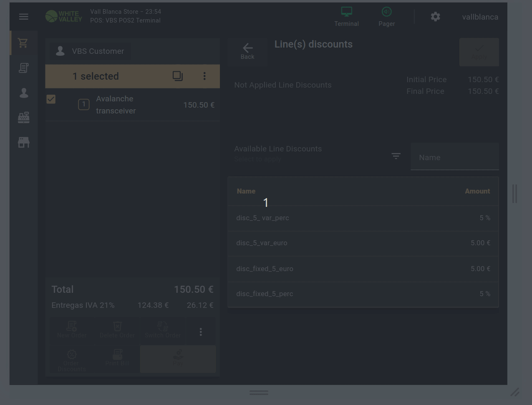The width and height of the screenshot is (532, 405).
Task: Click the Avalanche transceiver product name
Action: (116, 105)
